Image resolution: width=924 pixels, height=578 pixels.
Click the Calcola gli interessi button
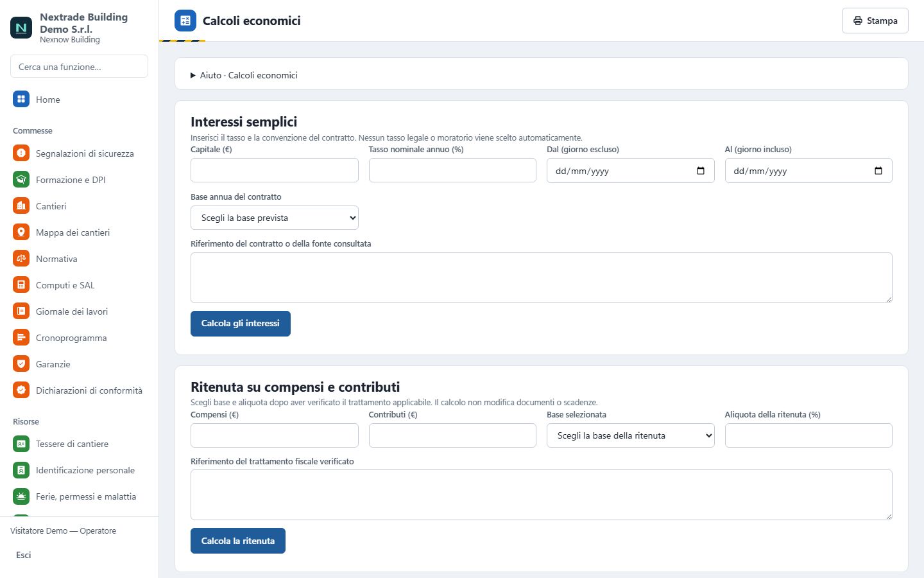(x=241, y=324)
